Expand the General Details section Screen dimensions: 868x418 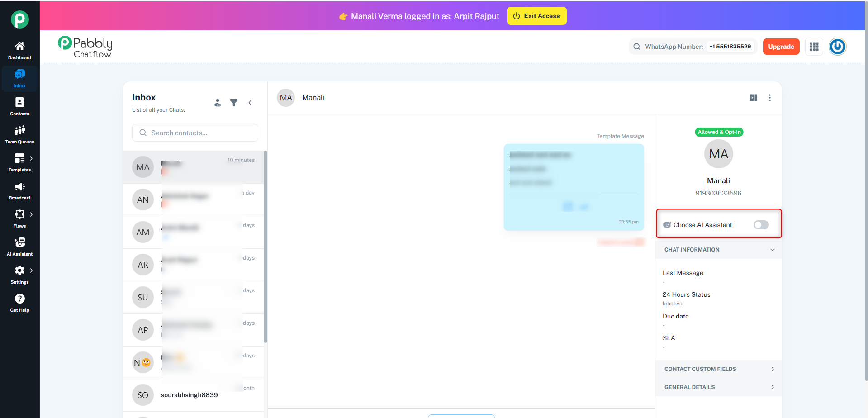click(x=719, y=387)
